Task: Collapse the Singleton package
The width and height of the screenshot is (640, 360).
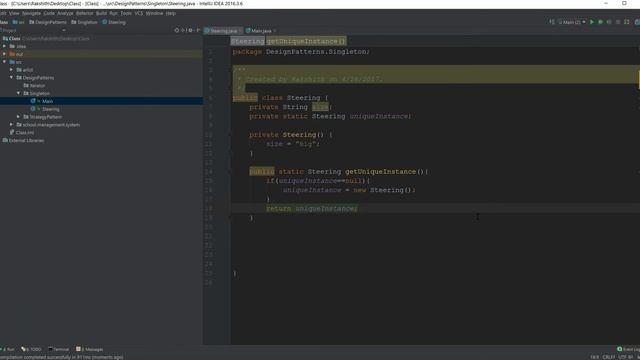Action: click(x=18, y=93)
